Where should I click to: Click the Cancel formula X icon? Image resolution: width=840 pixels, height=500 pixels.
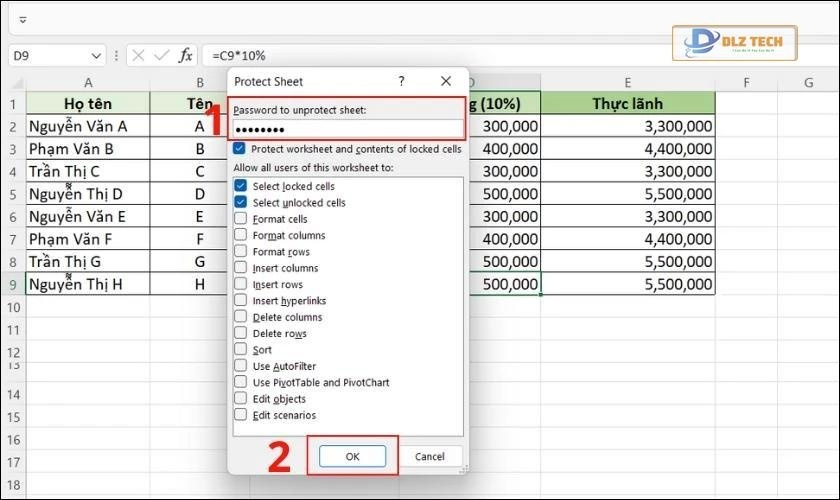click(138, 56)
